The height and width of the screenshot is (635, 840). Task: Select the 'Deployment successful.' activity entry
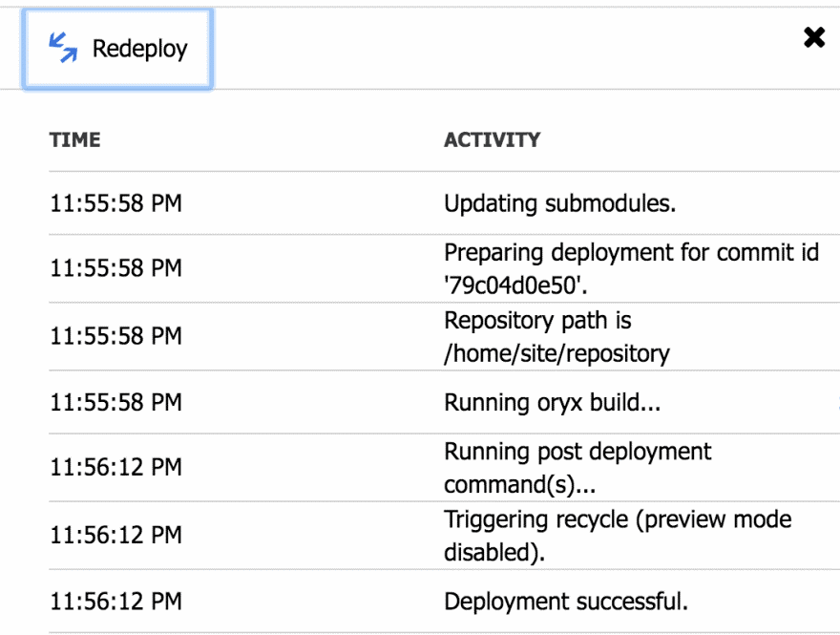566,602
